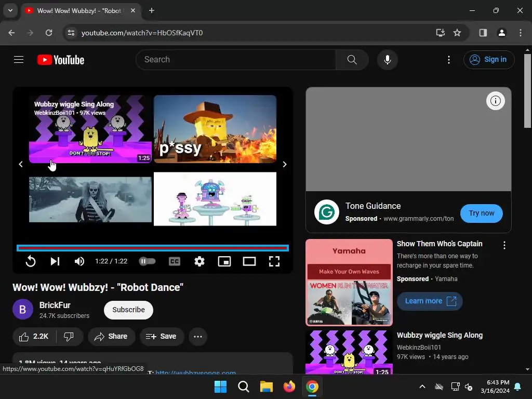Image resolution: width=532 pixels, height=399 pixels.
Task: Open the player settings gear
Action: 199,261
